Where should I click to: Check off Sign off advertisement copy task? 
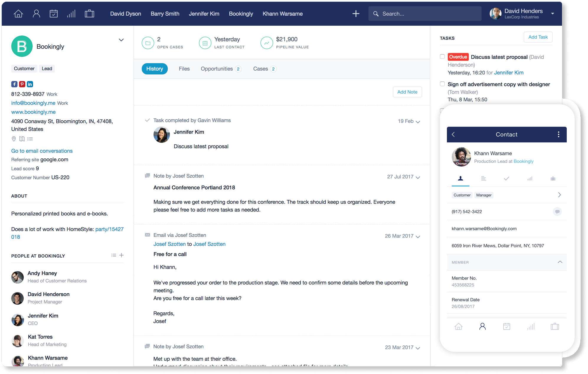pos(442,84)
